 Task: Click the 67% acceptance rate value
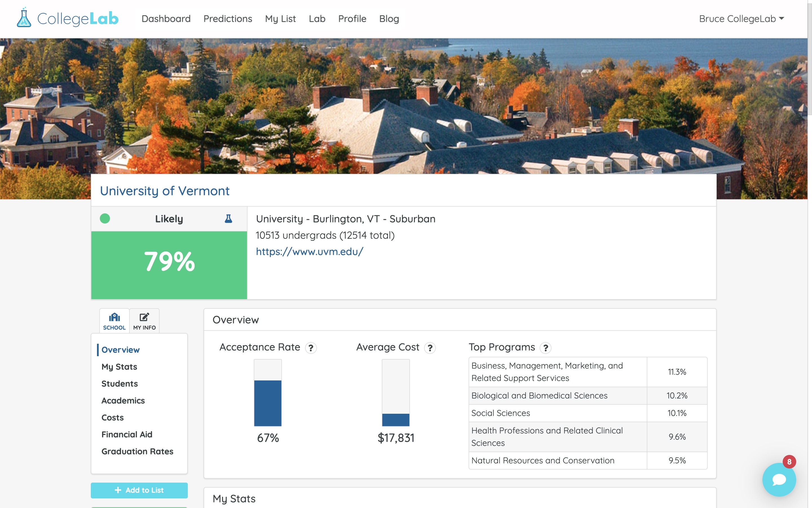[x=268, y=438]
